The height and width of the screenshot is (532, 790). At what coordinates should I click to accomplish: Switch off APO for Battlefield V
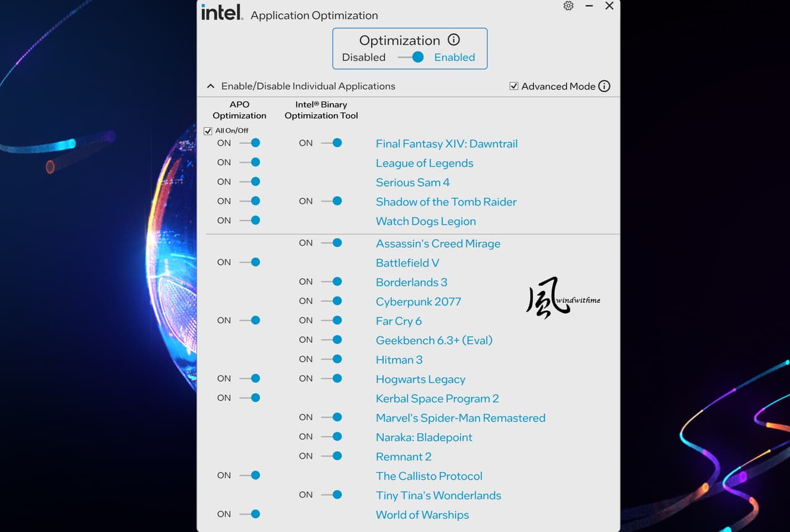point(250,262)
